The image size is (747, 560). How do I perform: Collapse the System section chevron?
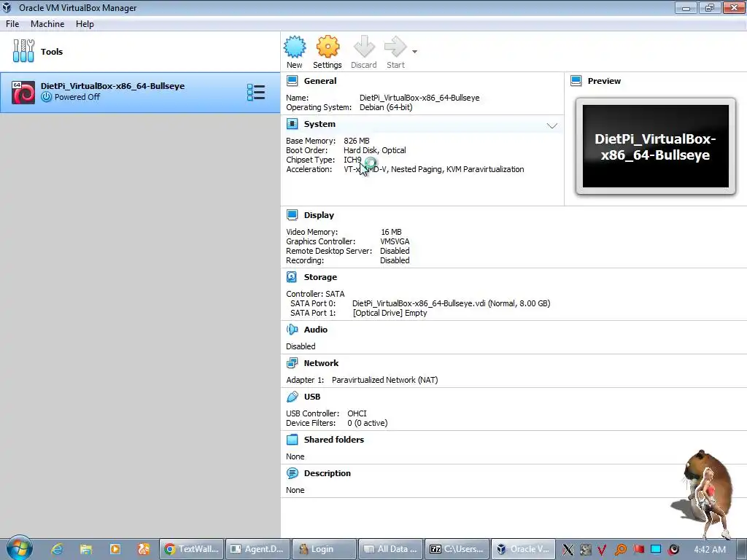[551, 125]
